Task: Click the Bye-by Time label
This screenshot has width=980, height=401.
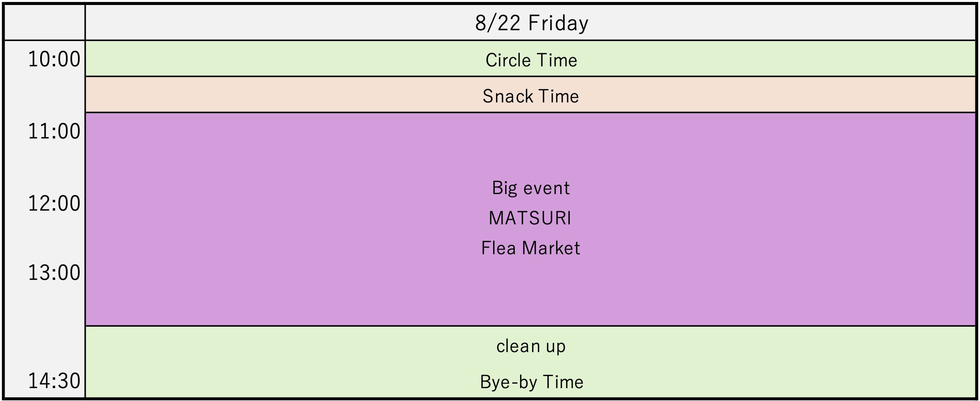Action: click(532, 382)
